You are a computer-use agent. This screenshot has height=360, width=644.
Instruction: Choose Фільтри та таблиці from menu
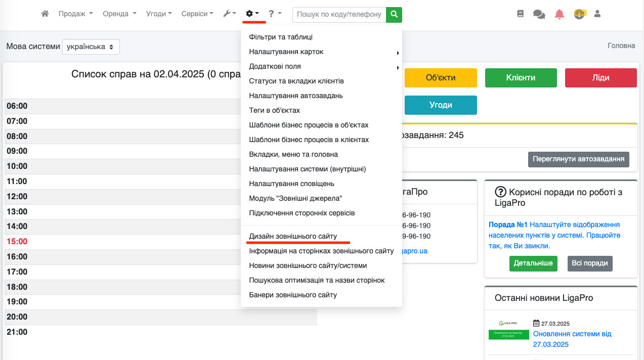[x=281, y=37]
